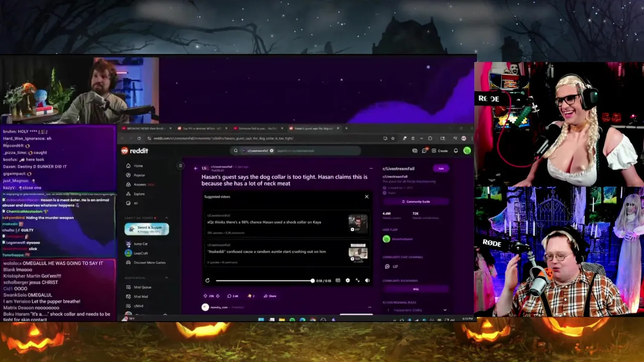The image size is (644, 362).
Task: Remove r/LivestreamFail filter from search box
Action: (x=272, y=151)
